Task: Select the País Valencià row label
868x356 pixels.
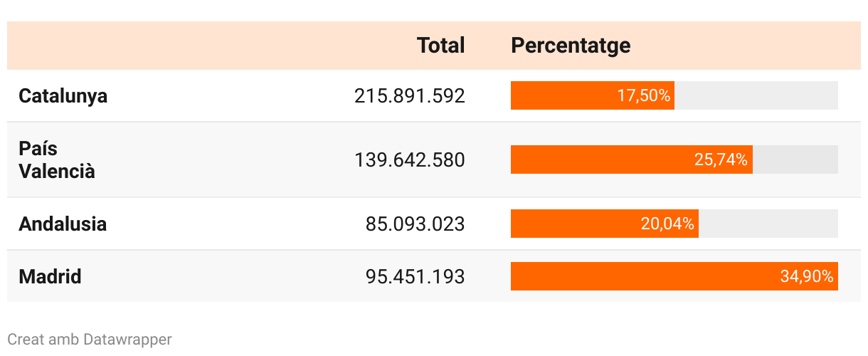Action: tap(57, 159)
